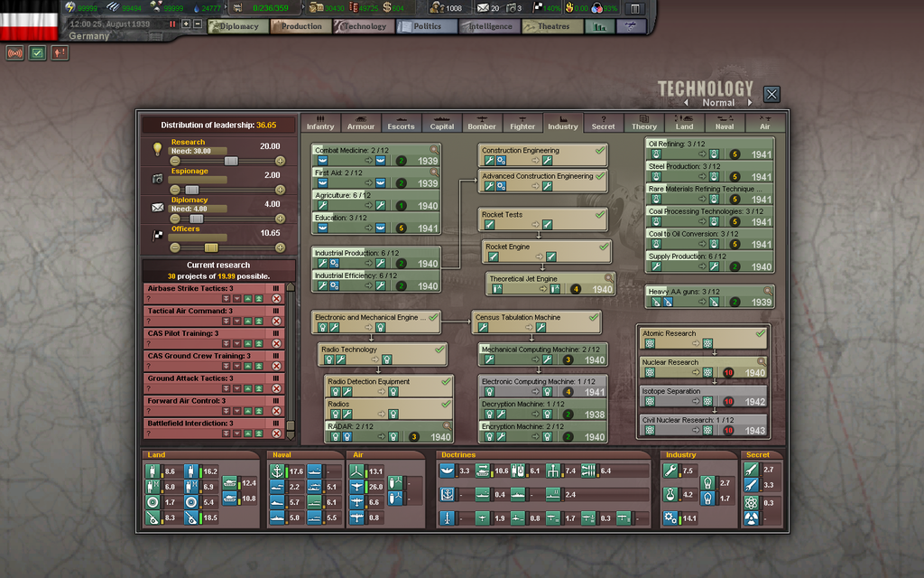Cancel Tactical Air Command research
The width and height of the screenshot is (924, 578).
[276, 322]
